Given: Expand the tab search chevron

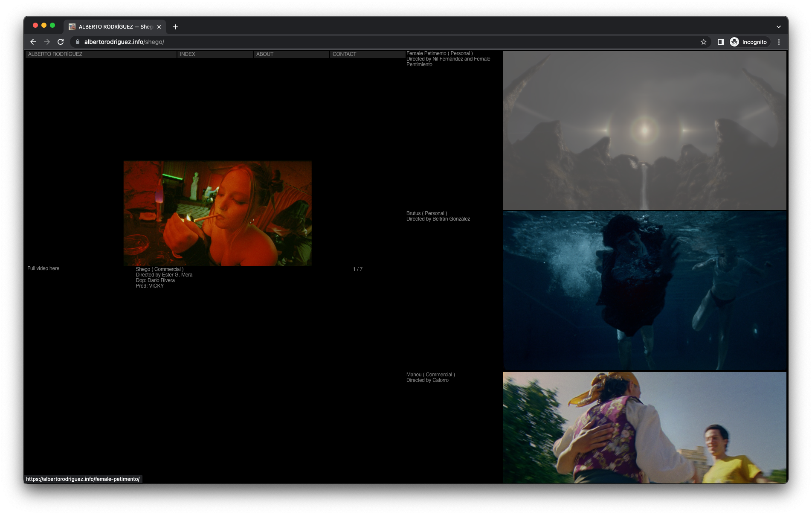Looking at the screenshot, I should tap(778, 27).
